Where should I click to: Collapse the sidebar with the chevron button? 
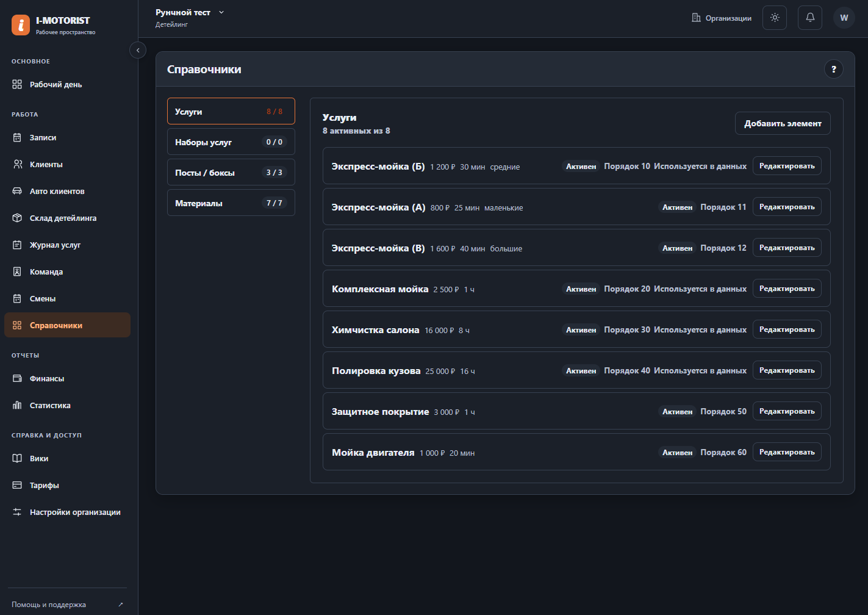[x=138, y=50]
